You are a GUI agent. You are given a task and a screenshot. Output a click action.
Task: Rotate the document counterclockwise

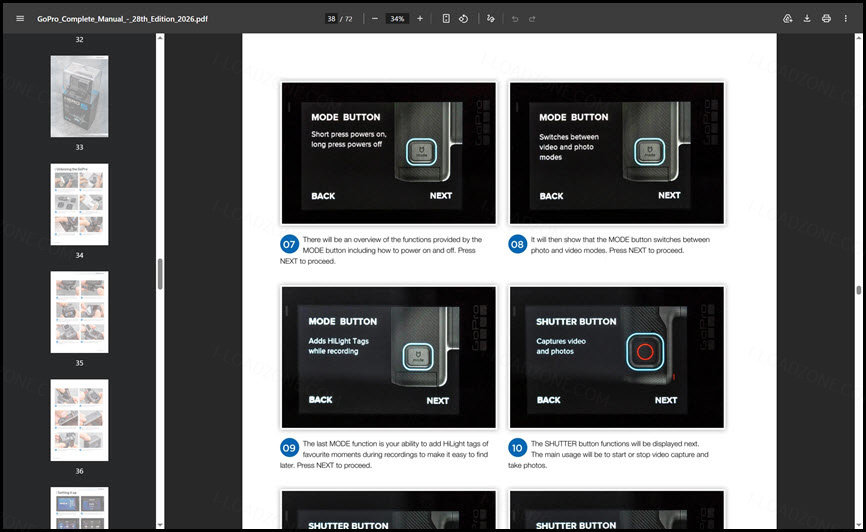(463, 18)
